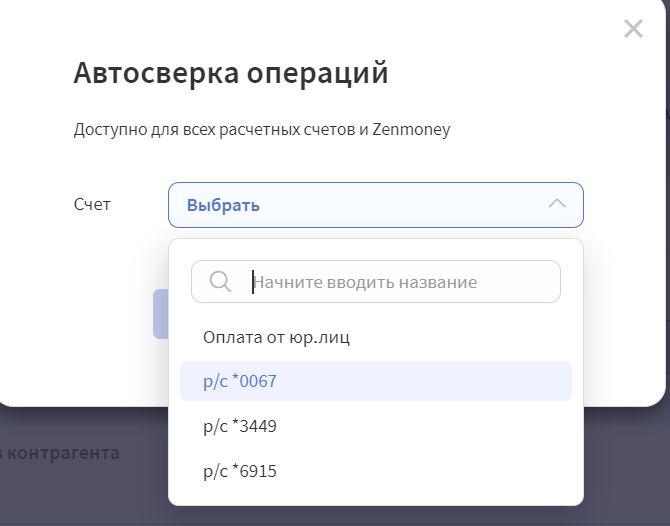This screenshot has height=526, width=670.
Task: Choose account р/с *3449 from the list
Action: click(x=376, y=426)
